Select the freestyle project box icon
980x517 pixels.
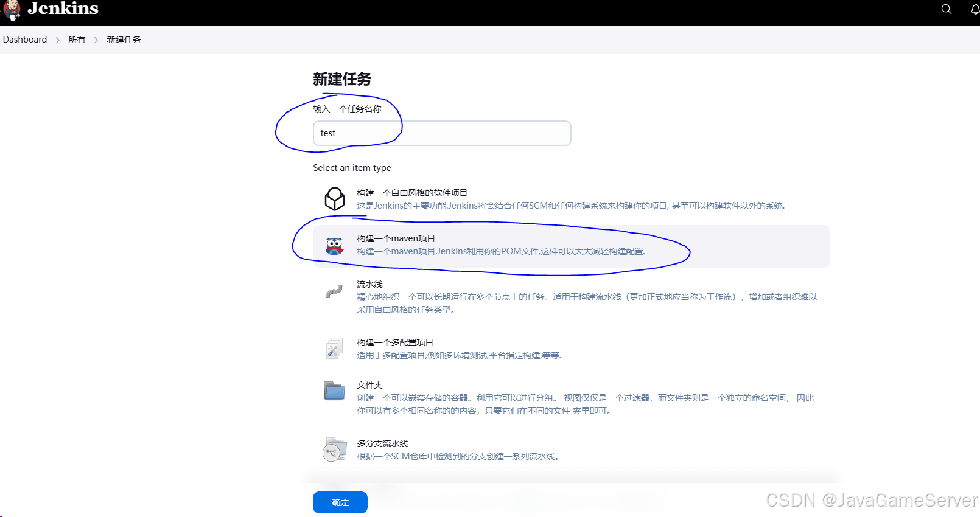(335, 199)
